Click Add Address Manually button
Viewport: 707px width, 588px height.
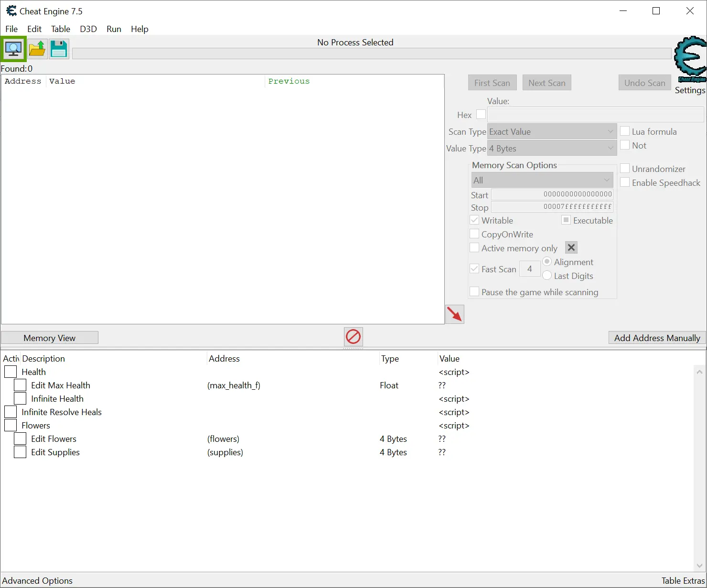[x=657, y=338]
